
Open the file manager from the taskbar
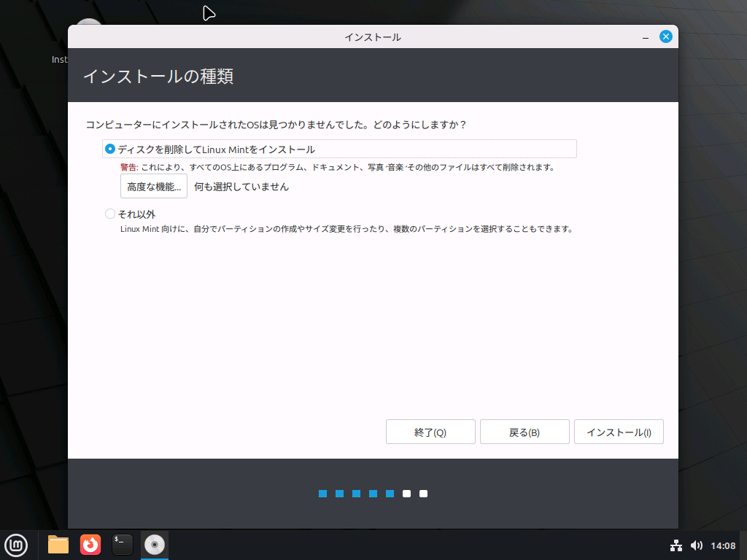point(58,545)
